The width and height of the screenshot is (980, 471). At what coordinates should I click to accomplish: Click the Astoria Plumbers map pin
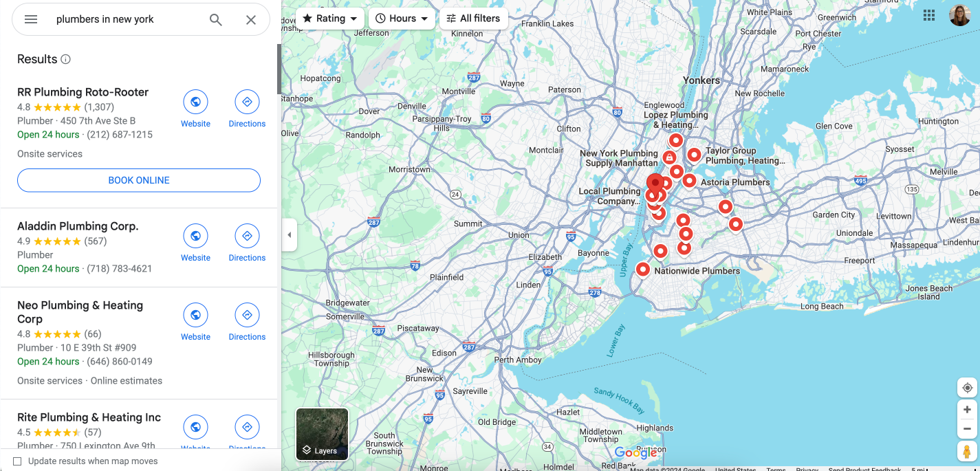click(689, 181)
